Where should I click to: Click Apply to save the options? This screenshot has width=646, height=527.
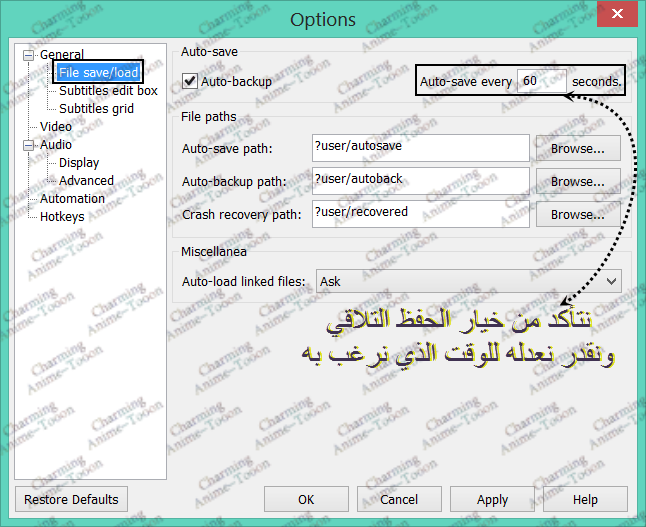(x=492, y=499)
